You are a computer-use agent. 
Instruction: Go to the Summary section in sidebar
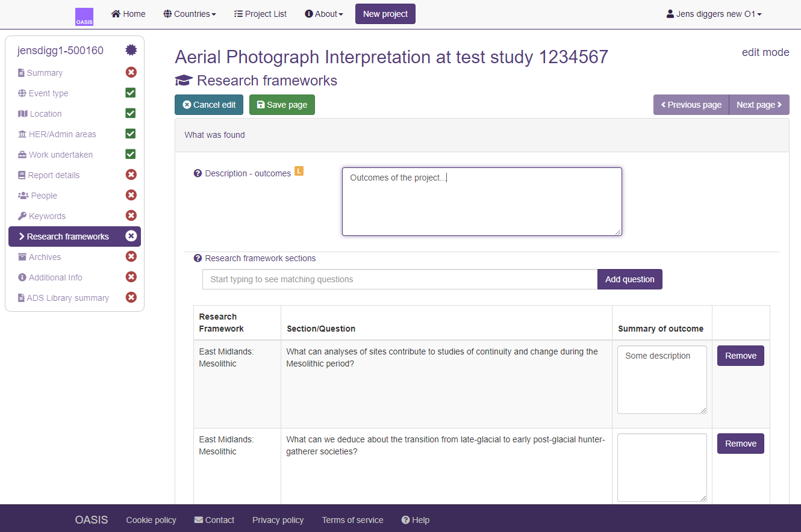pos(40,73)
